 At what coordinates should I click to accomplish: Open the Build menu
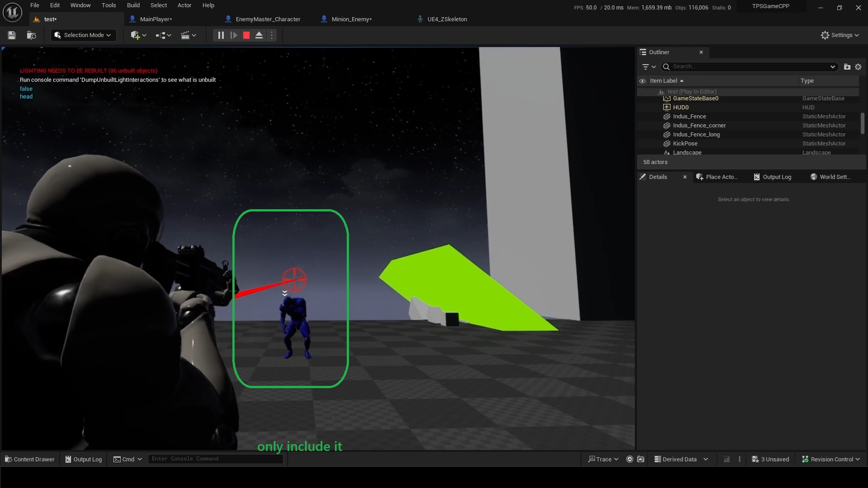(133, 5)
